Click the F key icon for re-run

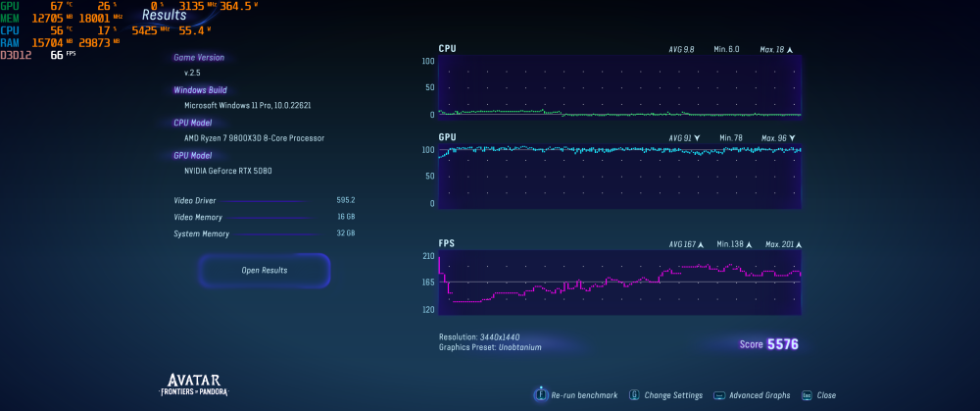541,395
